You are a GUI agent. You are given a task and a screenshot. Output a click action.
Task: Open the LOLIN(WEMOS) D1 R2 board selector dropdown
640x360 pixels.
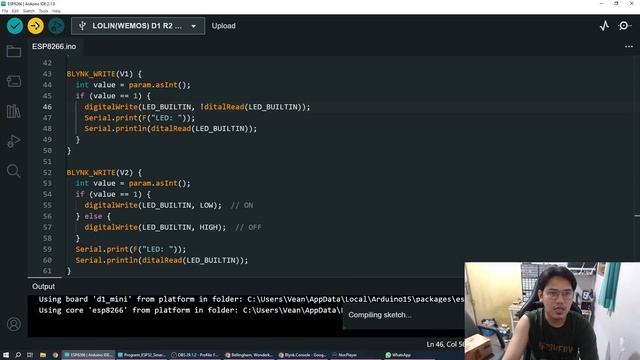click(138, 26)
